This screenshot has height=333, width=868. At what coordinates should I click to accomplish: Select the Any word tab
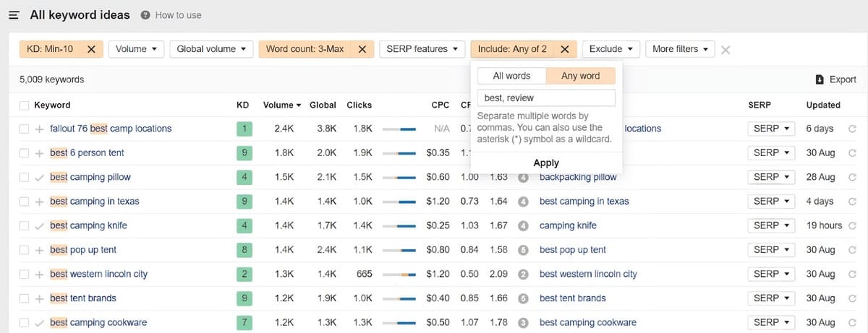click(x=580, y=76)
